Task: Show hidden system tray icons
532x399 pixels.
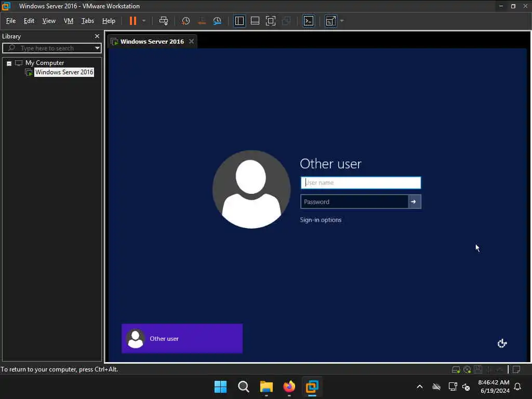Action: pyautogui.click(x=420, y=387)
